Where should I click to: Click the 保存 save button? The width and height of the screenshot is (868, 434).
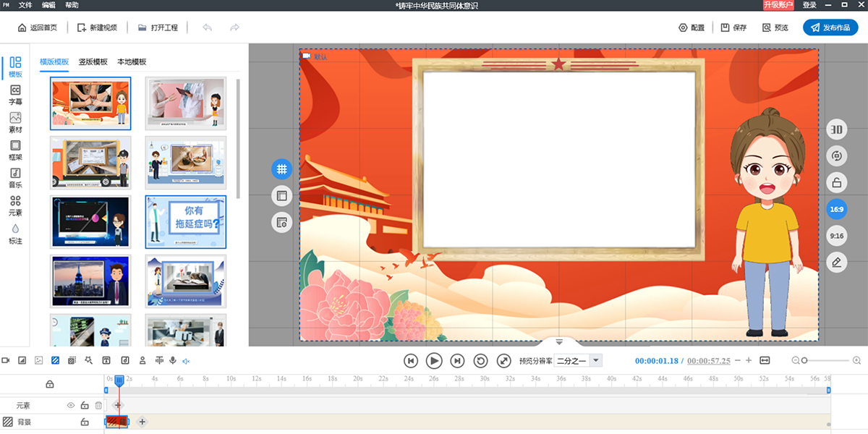pyautogui.click(x=733, y=27)
